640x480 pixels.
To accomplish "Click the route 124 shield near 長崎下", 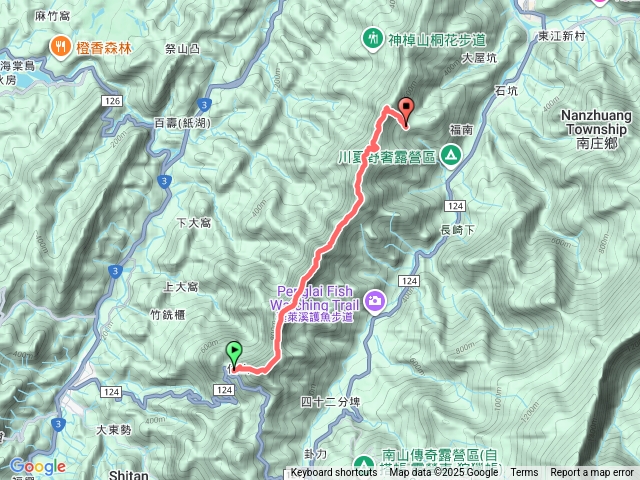I will pyautogui.click(x=455, y=206).
